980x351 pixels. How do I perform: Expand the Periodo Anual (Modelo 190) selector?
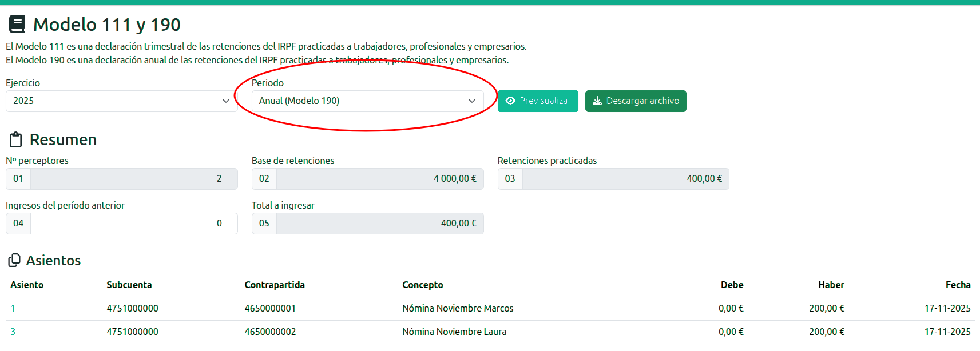[x=368, y=101]
